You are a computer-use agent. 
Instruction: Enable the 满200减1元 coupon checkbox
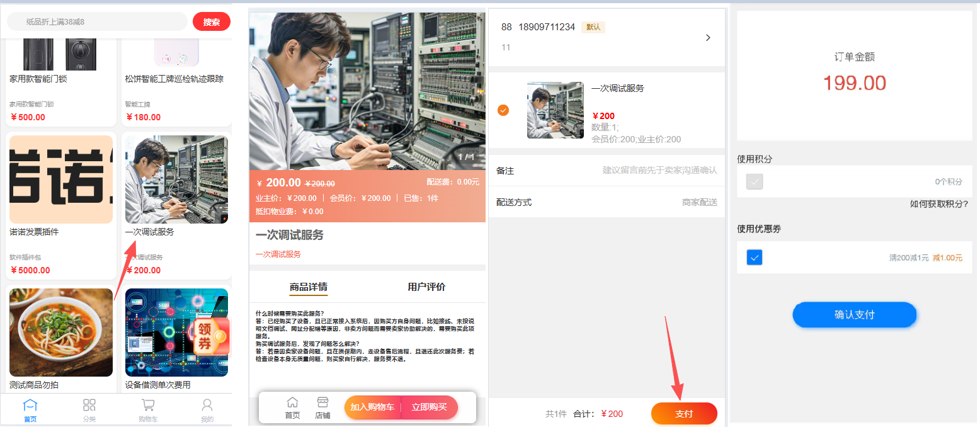(x=754, y=257)
